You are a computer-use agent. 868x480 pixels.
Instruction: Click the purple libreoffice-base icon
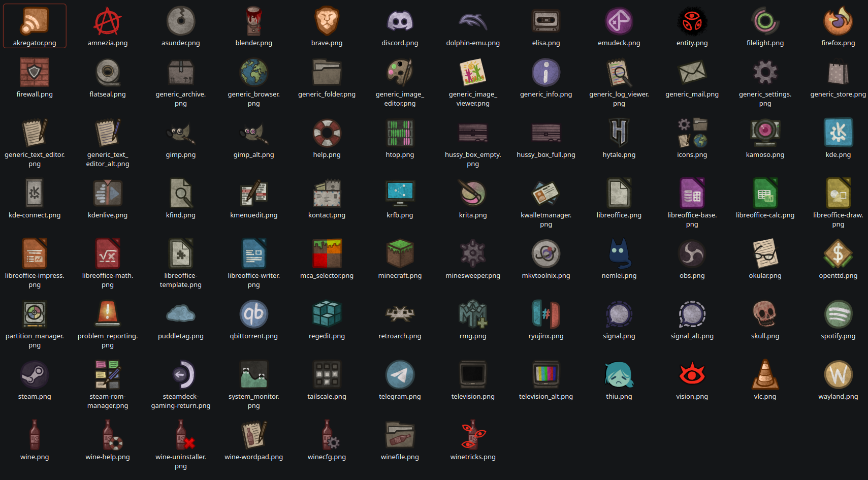pyautogui.click(x=692, y=193)
